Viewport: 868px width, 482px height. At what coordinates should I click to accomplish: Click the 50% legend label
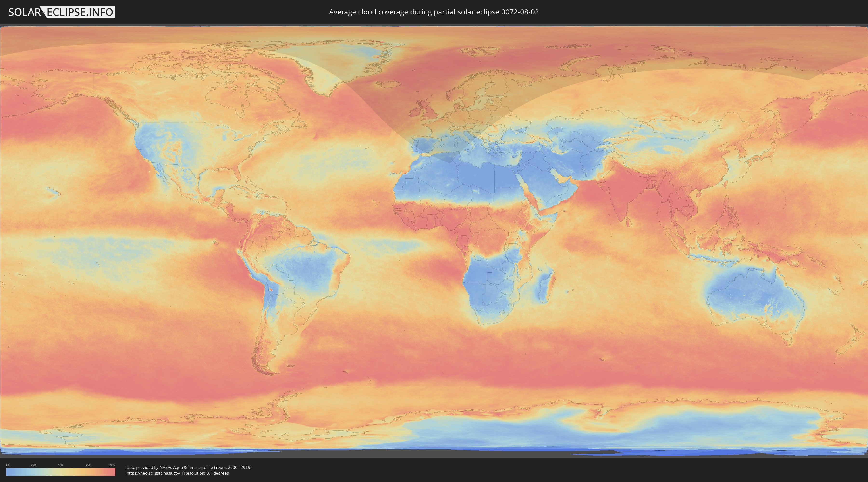(x=61, y=465)
